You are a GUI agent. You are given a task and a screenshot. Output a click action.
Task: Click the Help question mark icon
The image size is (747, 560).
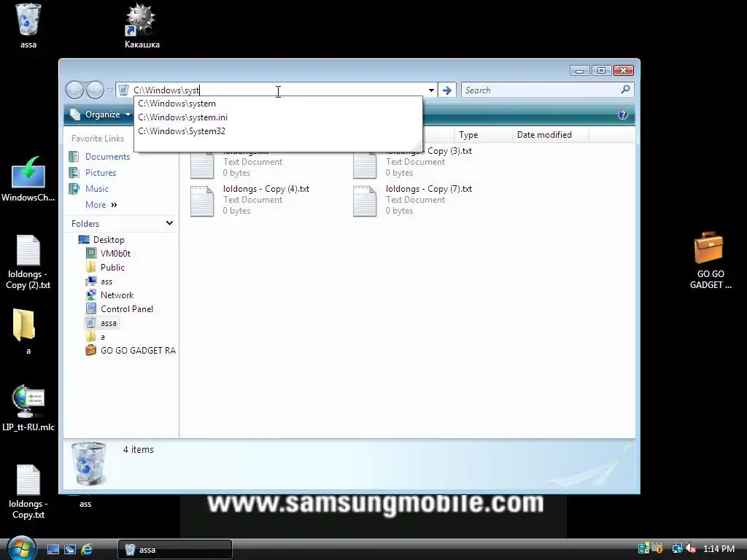pyautogui.click(x=623, y=114)
